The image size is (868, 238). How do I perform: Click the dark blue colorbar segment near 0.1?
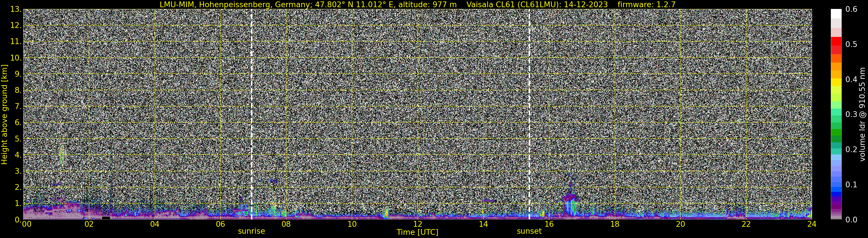[836, 194]
